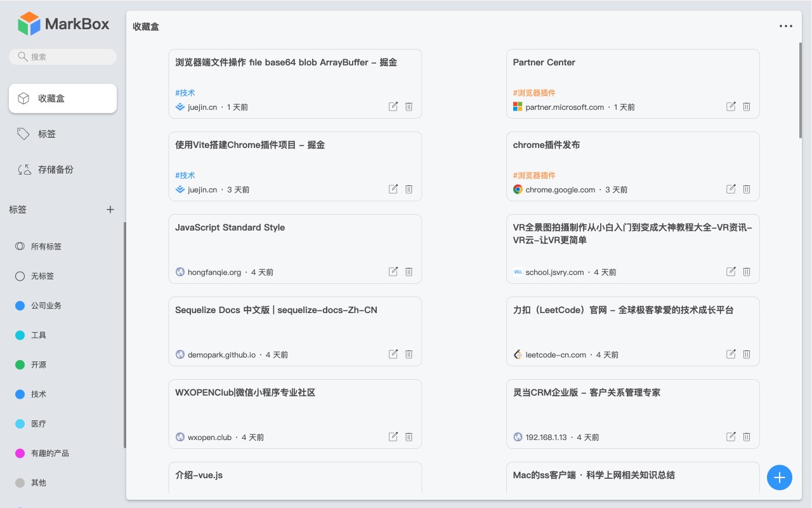Edit the chrome插件发布 bookmark
Screen dimensions: 812x508
[731, 189]
